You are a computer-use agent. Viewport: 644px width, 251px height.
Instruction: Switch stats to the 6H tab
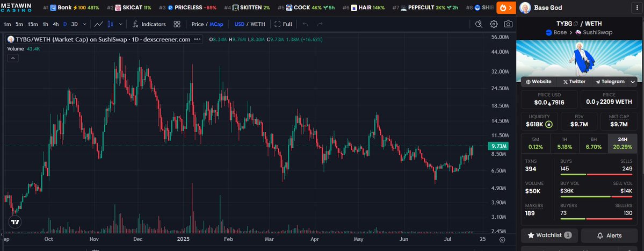594,144
